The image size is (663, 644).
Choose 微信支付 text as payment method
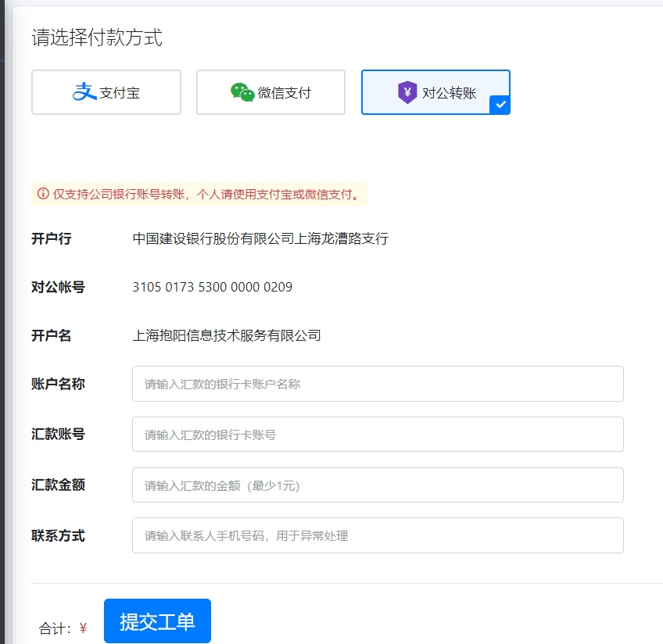[x=285, y=93]
